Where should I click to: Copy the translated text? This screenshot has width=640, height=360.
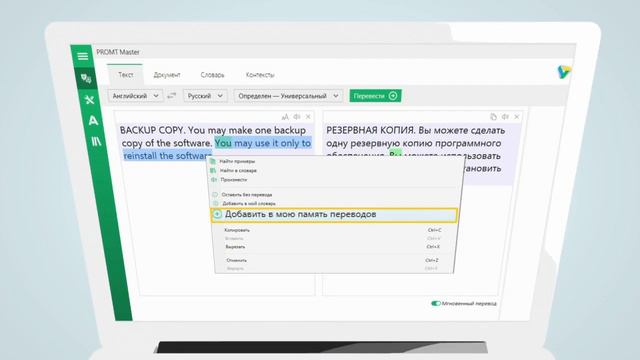[x=493, y=117]
